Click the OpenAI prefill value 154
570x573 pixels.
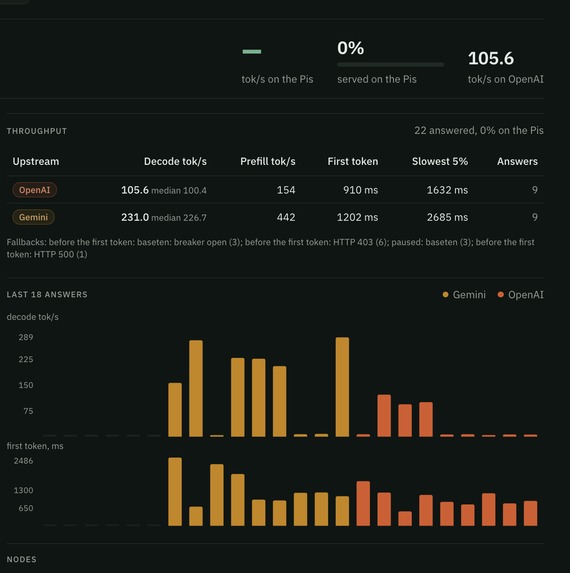tap(286, 190)
